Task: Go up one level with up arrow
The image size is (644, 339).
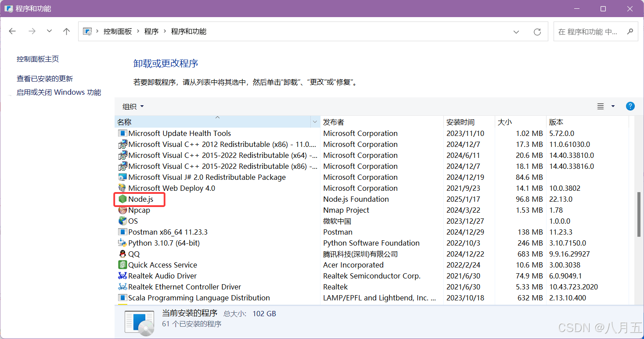Action: pos(66,31)
